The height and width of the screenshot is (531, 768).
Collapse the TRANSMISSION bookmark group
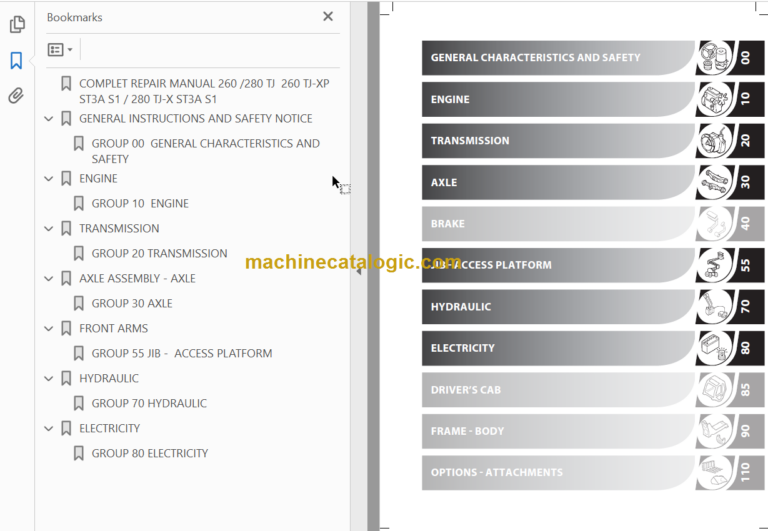tap(48, 229)
